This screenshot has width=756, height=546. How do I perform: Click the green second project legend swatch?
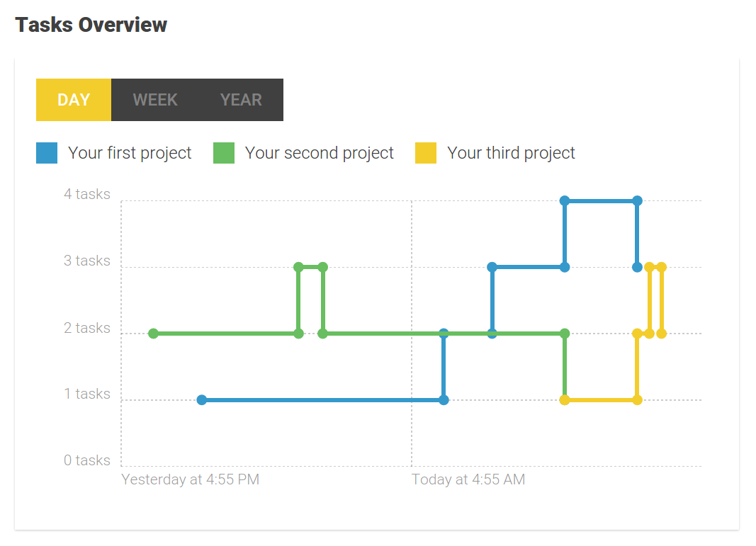coord(224,153)
